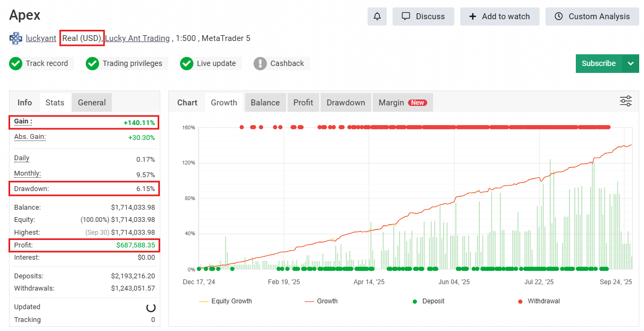Viewport: 644px width, 331px height.
Task: Click the Monthly label
Action: [27, 173]
